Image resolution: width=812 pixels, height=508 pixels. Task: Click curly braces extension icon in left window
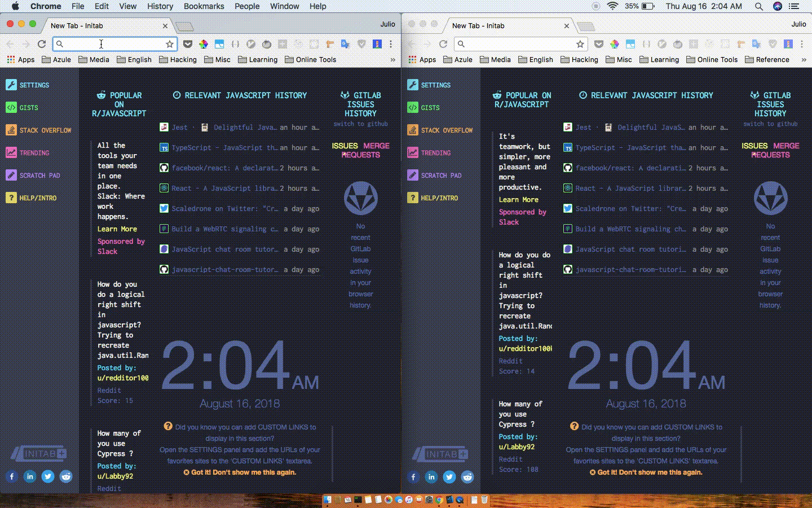point(235,44)
